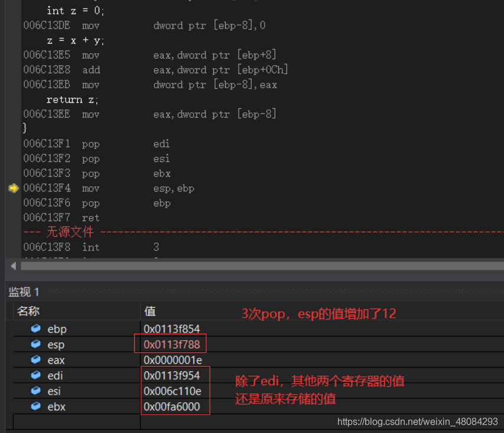Click the blue cube icon beside eax
Screen dimensions: 504x433
pyautogui.click(x=35, y=359)
